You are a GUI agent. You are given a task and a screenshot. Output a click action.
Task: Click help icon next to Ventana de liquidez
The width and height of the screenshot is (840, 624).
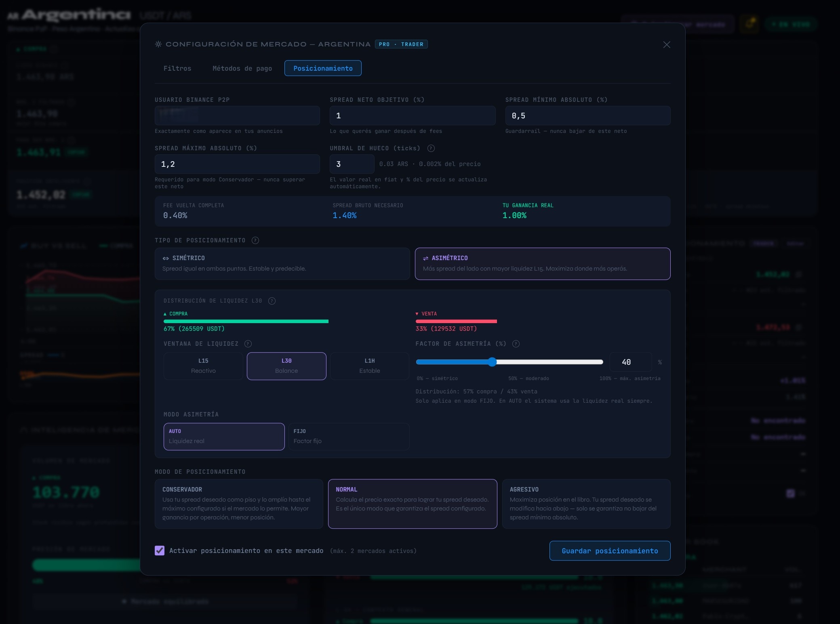(x=248, y=344)
